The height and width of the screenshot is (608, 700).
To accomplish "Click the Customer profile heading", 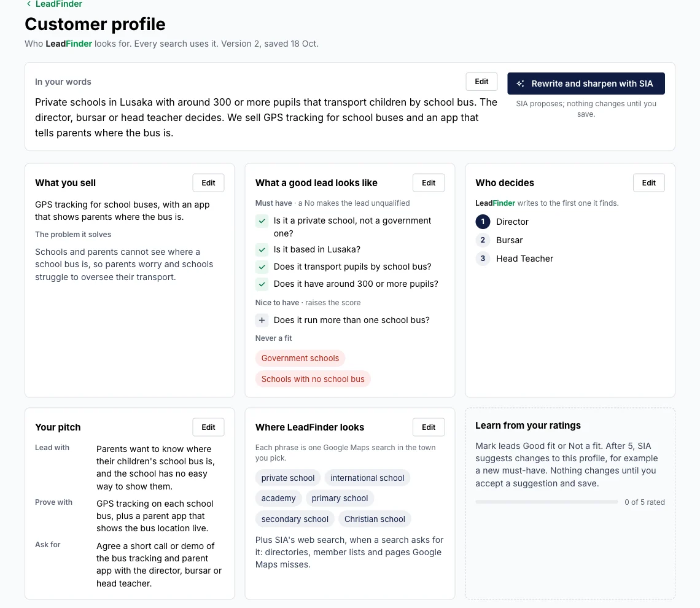I will click(95, 24).
